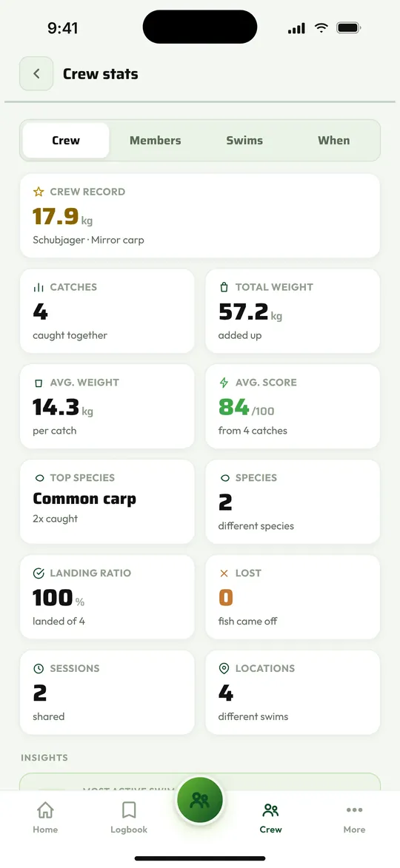Switch to the When tab
This screenshot has height=868, width=400.
[x=333, y=141]
